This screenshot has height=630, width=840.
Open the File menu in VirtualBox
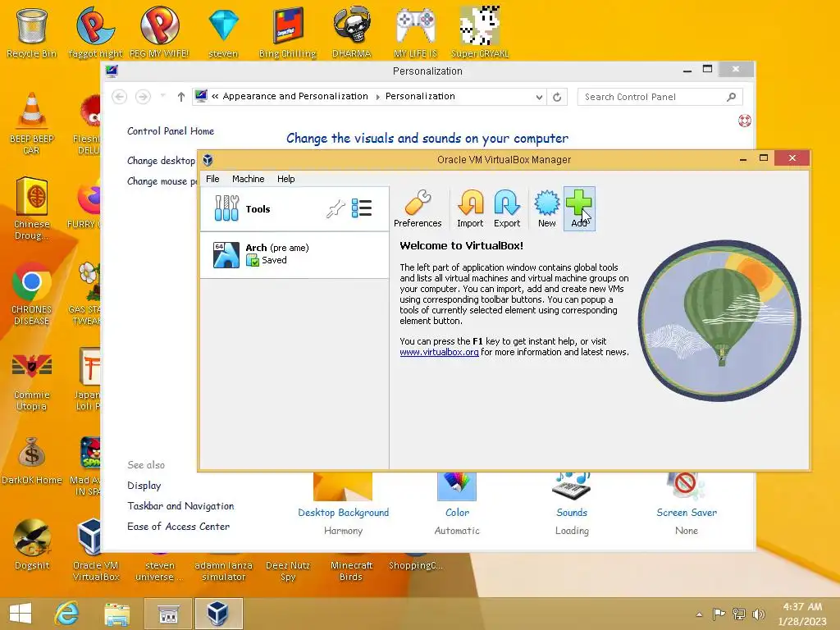(212, 179)
